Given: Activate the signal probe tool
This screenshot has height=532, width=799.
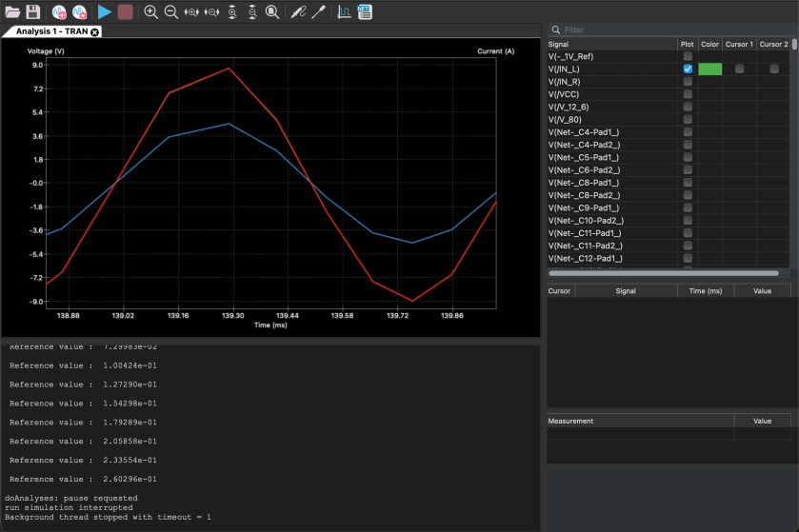Looking at the screenshot, I should pyautogui.click(x=297, y=12).
